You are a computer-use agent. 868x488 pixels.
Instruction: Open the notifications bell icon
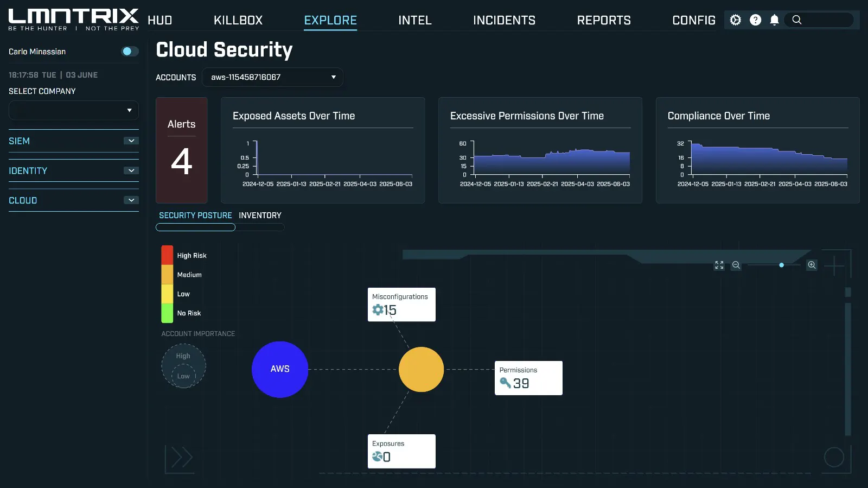775,20
